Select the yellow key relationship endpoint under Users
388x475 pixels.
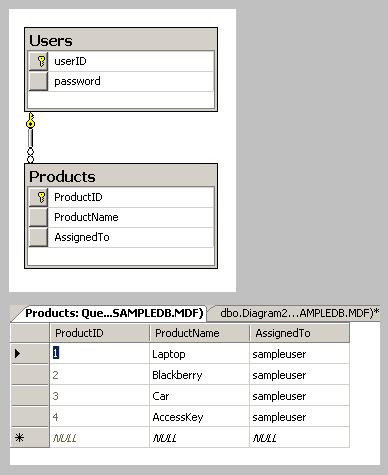point(30,121)
